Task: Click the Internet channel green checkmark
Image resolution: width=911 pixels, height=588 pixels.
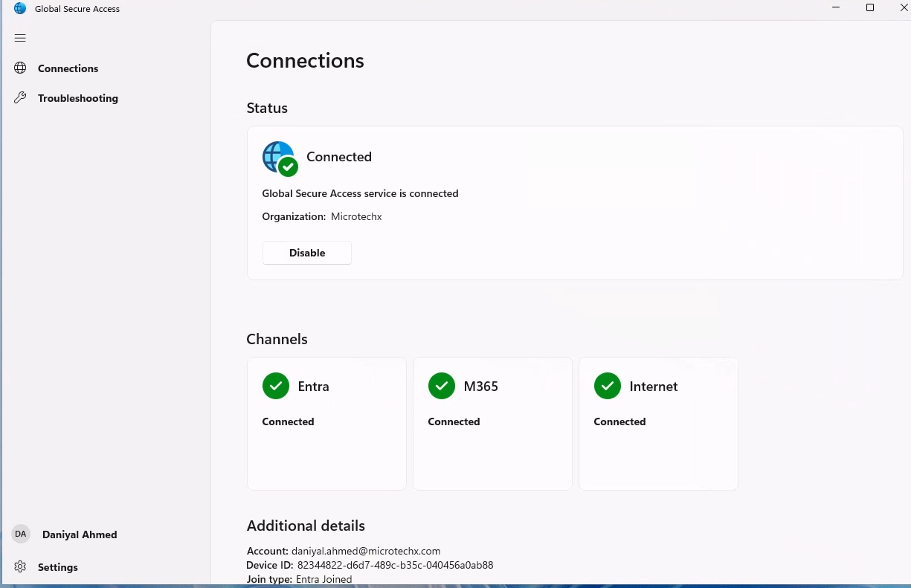Action: 607,386
